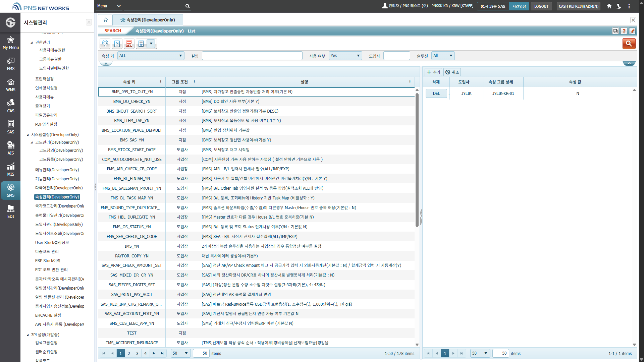Click the document list toolbar icon
The width and height of the screenshot is (644, 362).
141,44
